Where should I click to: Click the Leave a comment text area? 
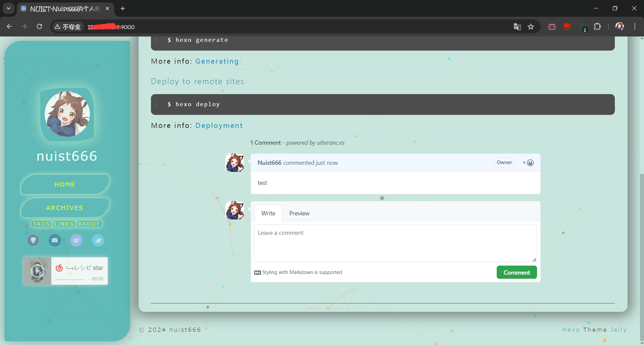click(395, 243)
